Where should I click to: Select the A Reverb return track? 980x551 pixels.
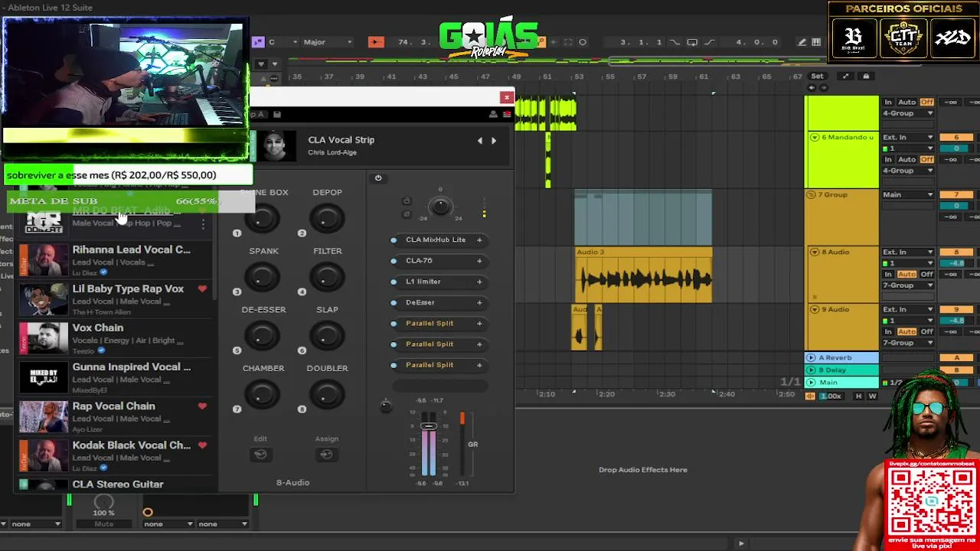[841, 358]
